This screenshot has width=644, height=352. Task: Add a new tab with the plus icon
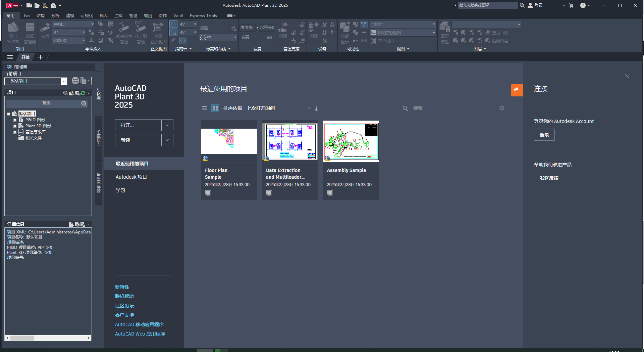click(41, 57)
